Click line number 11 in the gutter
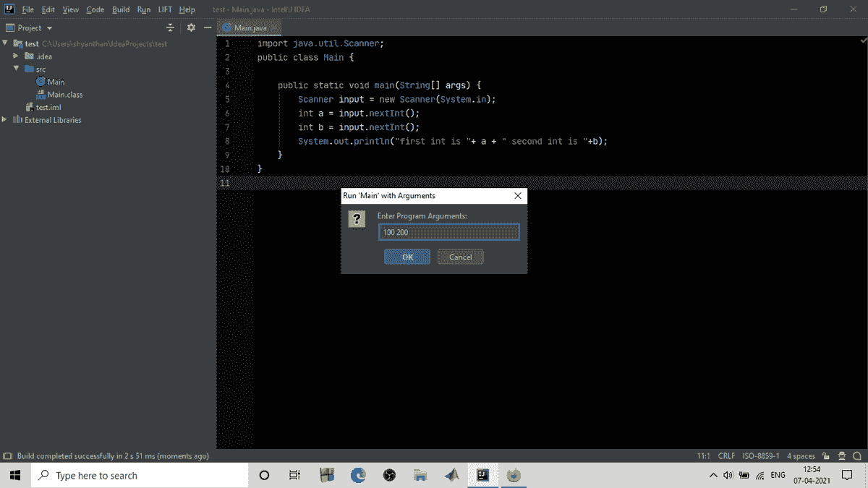The image size is (868, 488). 225,183
